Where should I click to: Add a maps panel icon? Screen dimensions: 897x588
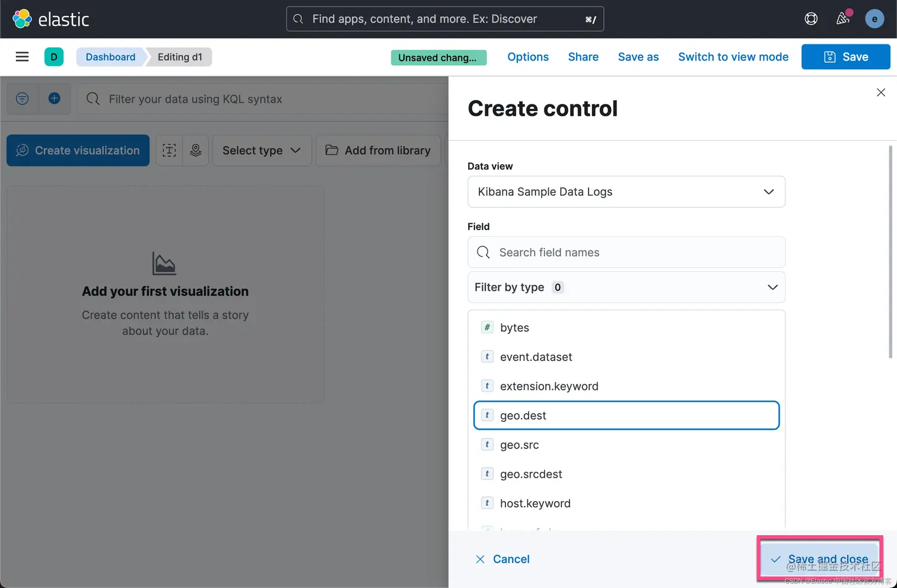tap(196, 151)
